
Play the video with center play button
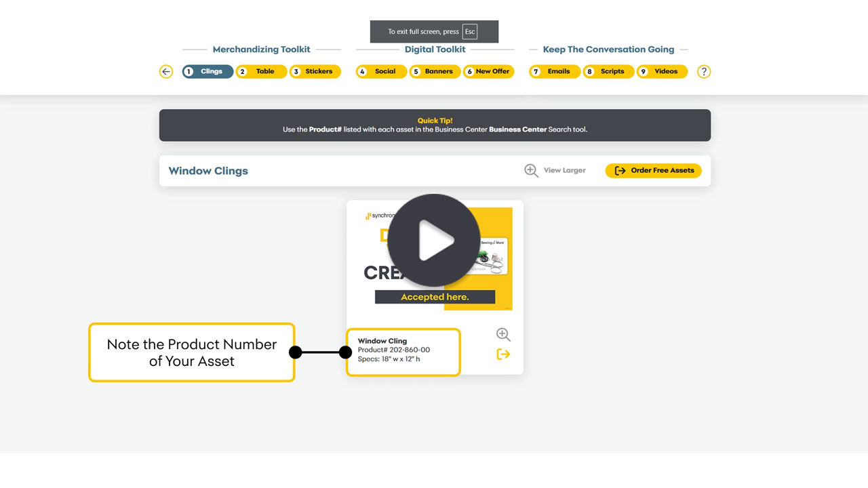click(x=434, y=240)
